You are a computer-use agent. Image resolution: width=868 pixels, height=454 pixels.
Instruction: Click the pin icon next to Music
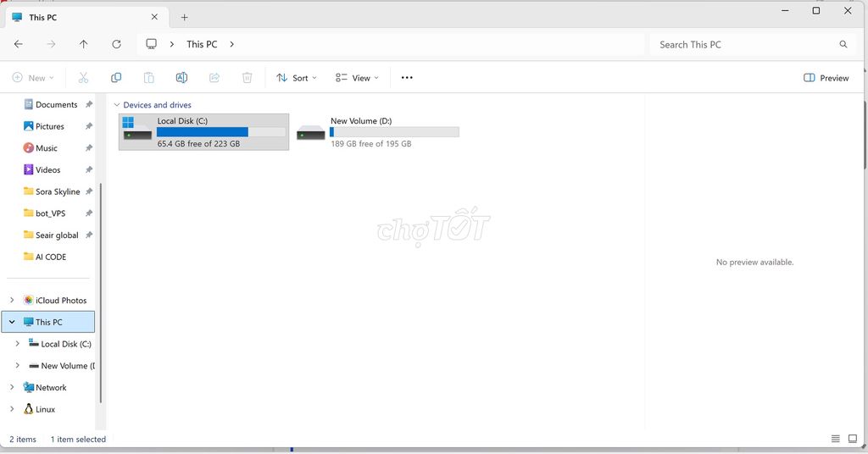click(88, 148)
